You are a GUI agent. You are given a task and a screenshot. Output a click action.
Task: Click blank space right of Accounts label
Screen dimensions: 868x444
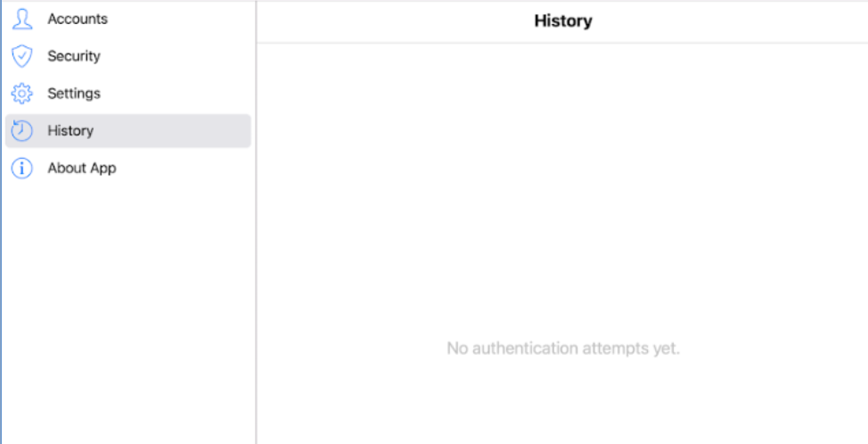(x=178, y=19)
